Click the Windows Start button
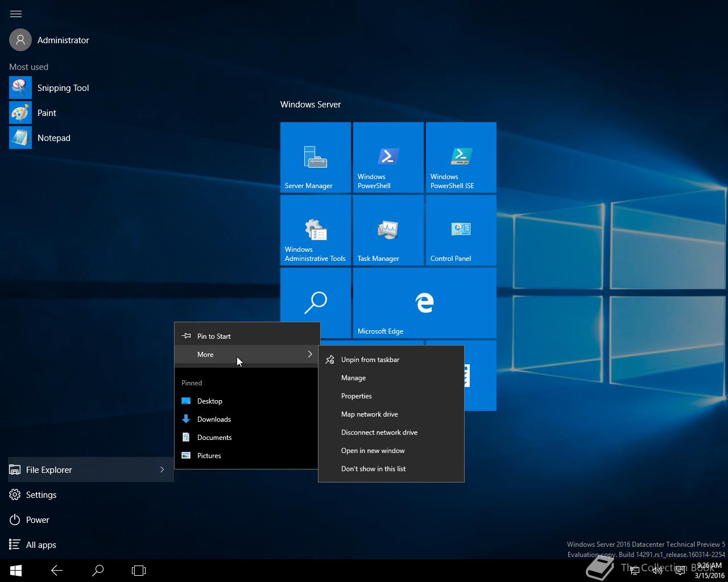 (16, 570)
